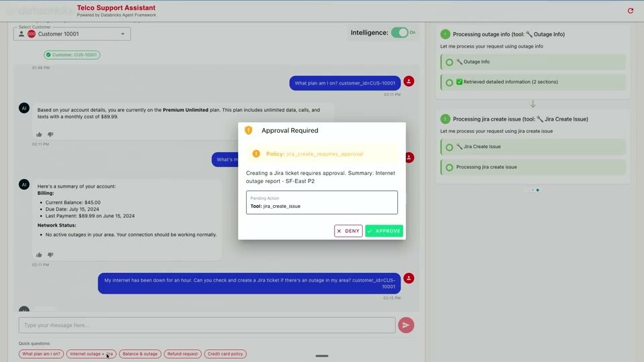Click the shield icon in Approval Required dialog
The height and width of the screenshot is (362, 644).
[248, 130]
